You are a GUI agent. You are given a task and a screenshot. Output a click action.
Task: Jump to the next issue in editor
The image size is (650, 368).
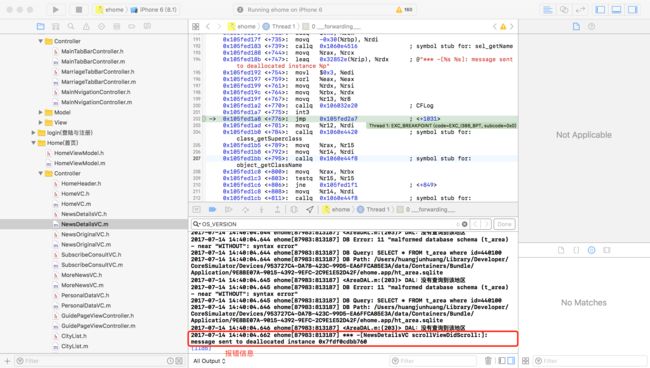pyautogui.click(x=512, y=27)
